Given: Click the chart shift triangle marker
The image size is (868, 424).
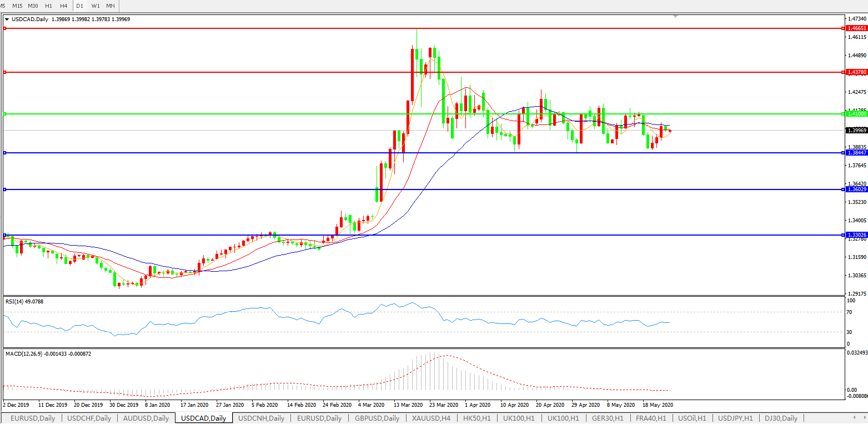Looking at the screenshot, I should (x=675, y=17).
